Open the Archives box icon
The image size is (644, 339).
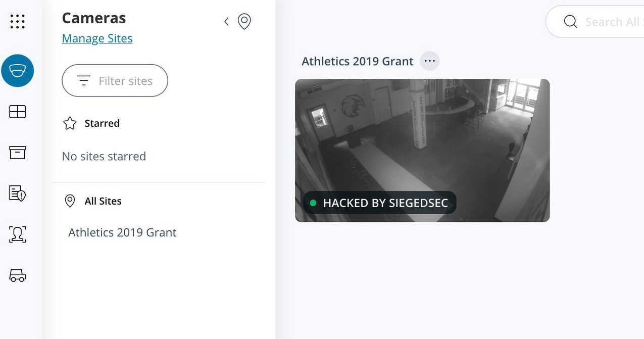coord(18,152)
